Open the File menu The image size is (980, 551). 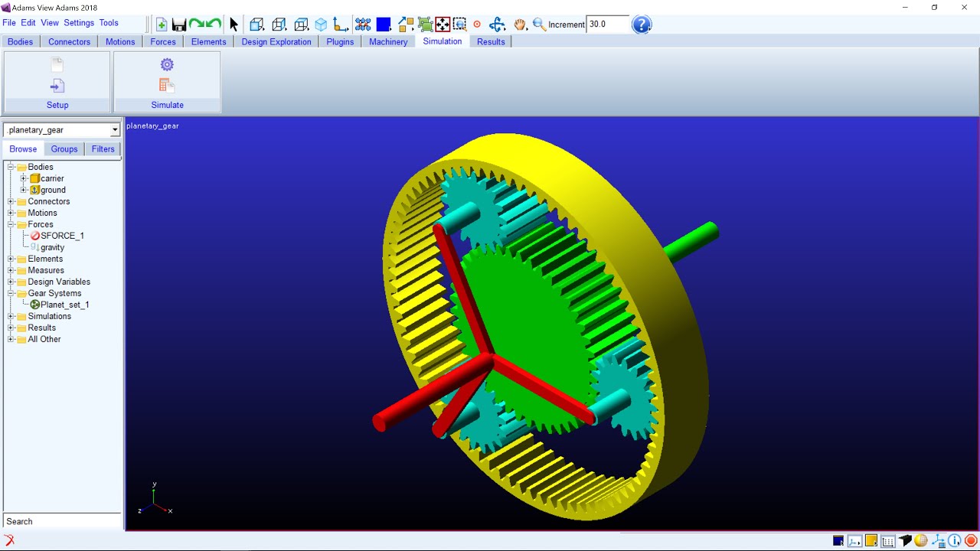9,23
